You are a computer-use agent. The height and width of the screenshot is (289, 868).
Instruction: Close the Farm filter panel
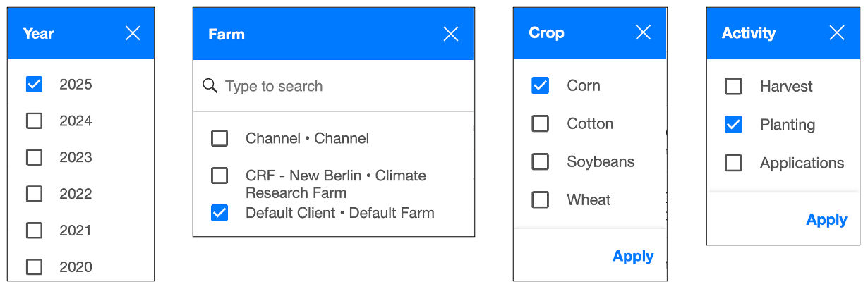(451, 34)
